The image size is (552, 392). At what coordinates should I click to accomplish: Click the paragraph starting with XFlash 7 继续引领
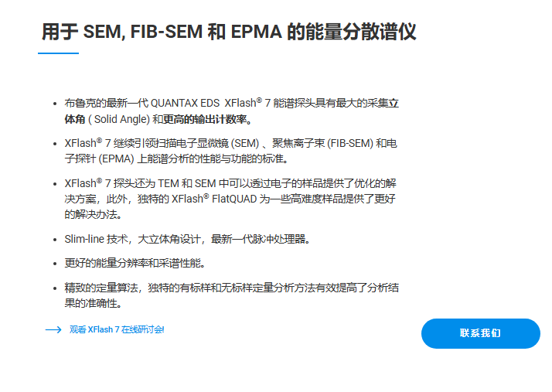pyautogui.click(x=231, y=151)
